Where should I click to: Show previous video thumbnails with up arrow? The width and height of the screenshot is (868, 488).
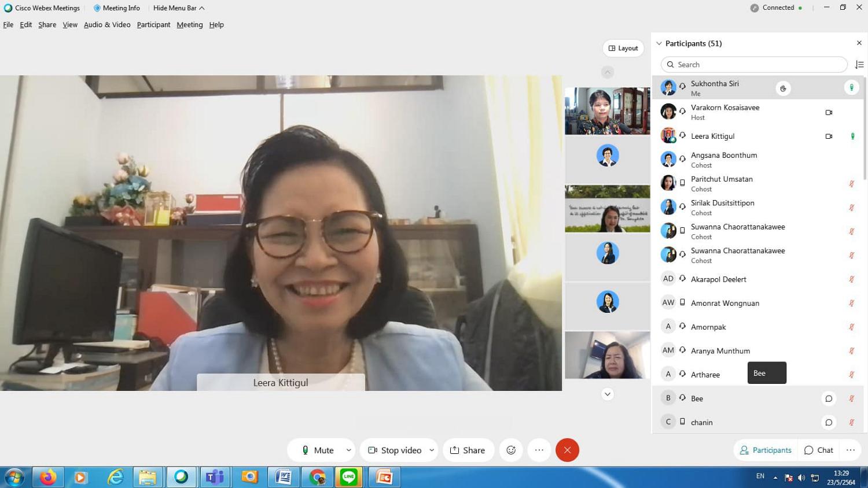[x=608, y=72]
